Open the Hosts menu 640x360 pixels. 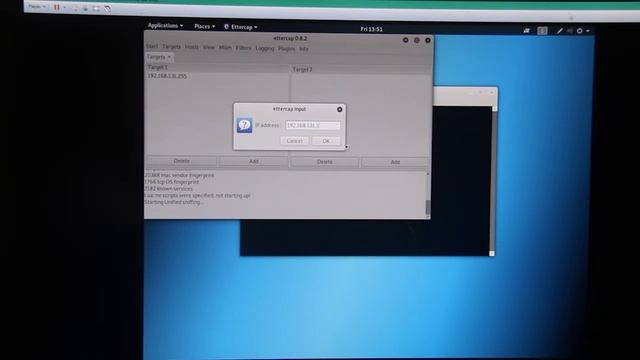(x=191, y=47)
